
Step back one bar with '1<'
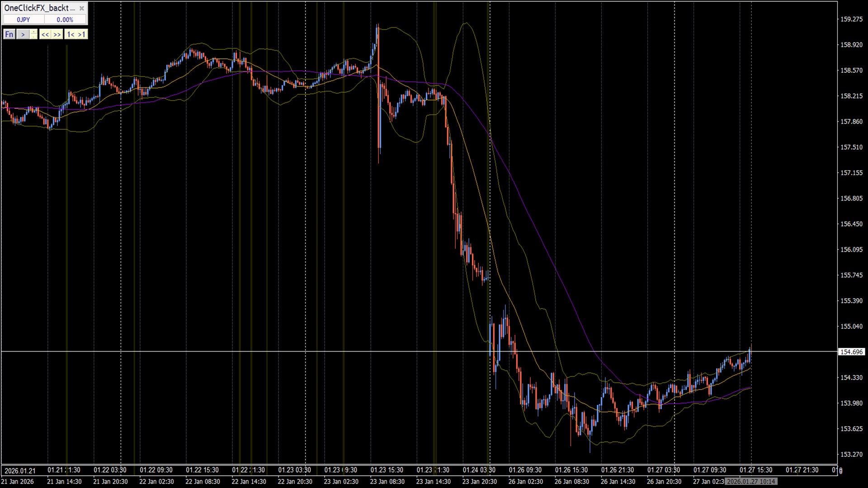tap(71, 34)
